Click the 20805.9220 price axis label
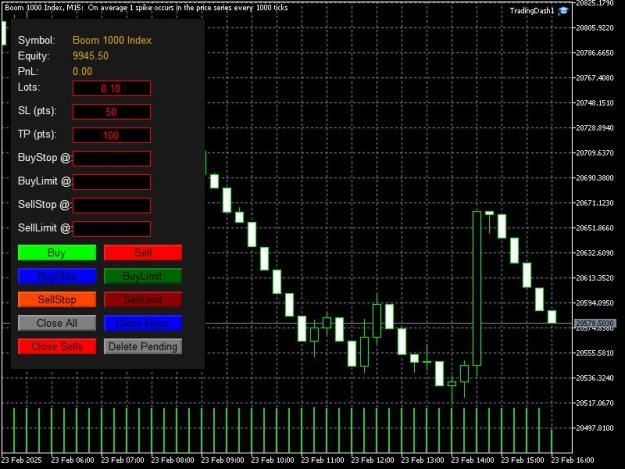 [595, 28]
